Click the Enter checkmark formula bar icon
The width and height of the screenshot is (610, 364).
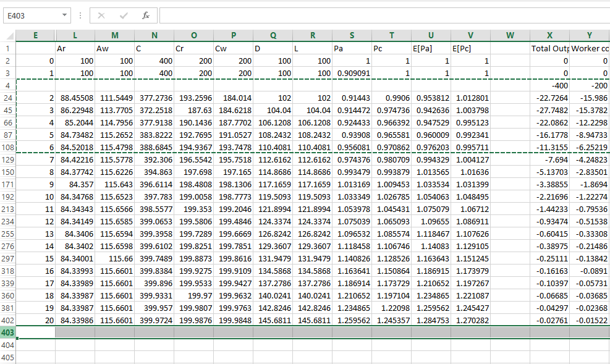point(124,15)
